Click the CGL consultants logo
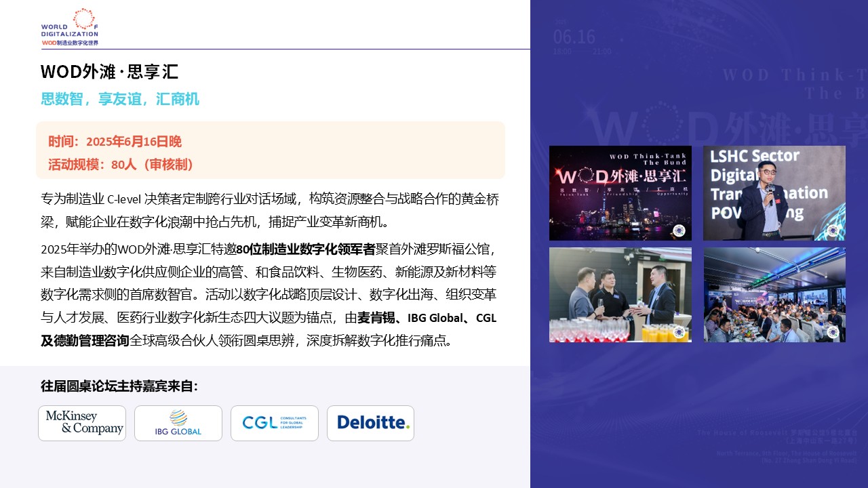 coord(275,423)
